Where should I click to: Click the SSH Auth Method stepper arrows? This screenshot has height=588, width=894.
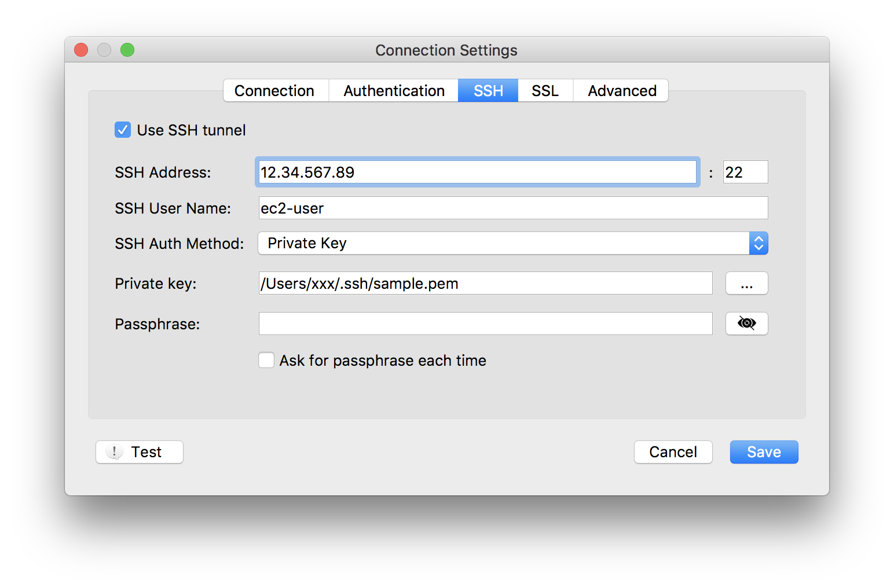(x=759, y=244)
